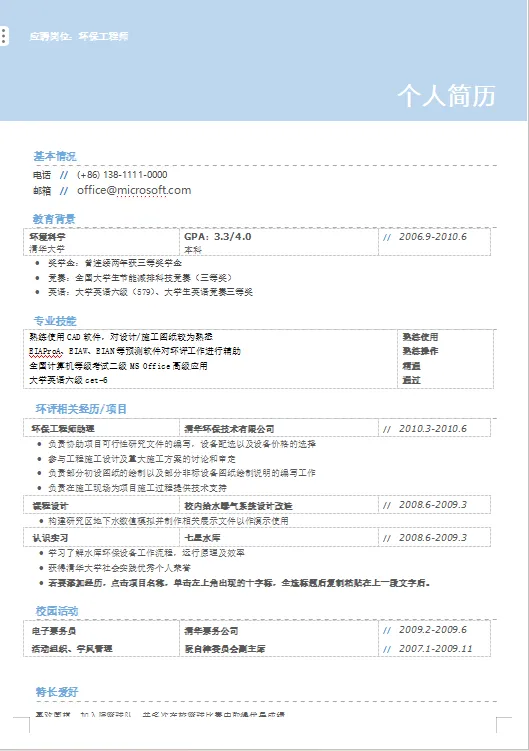
Task: Click the 奖学金 bullet line
Action: coord(115,263)
